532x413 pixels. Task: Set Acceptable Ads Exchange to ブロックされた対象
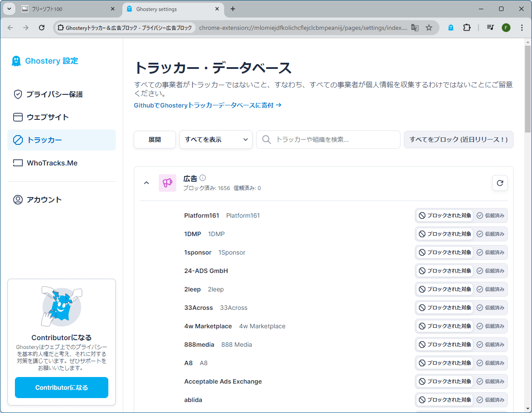click(445, 381)
